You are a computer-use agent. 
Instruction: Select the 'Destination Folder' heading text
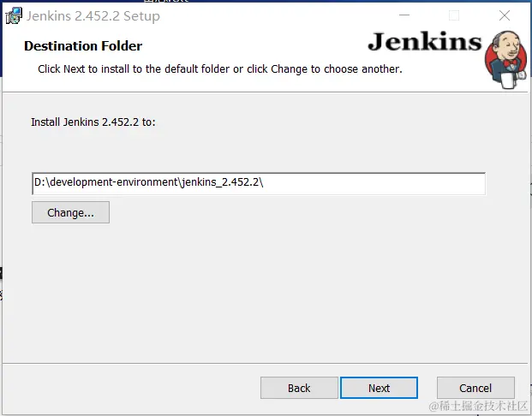point(83,46)
